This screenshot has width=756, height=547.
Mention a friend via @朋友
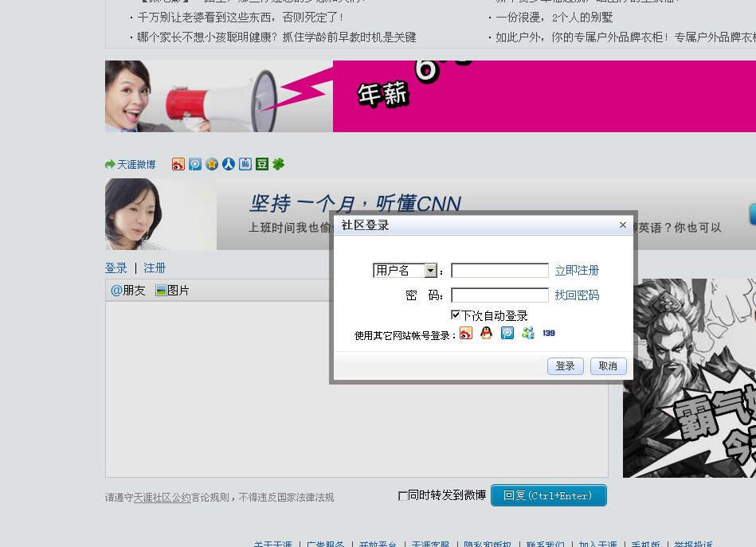(x=127, y=290)
